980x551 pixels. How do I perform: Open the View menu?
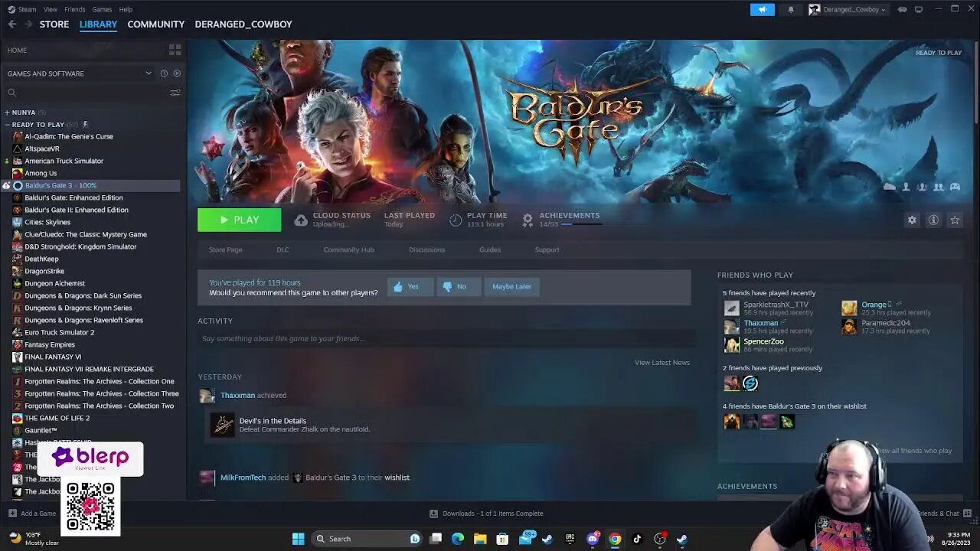click(51, 9)
